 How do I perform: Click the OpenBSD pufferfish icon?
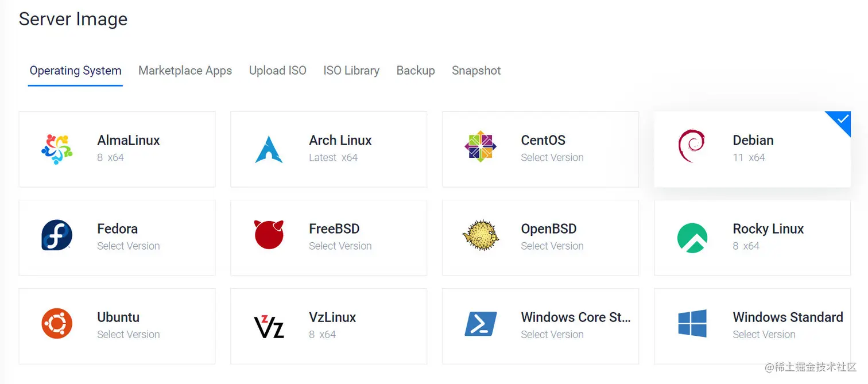[481, 236]
